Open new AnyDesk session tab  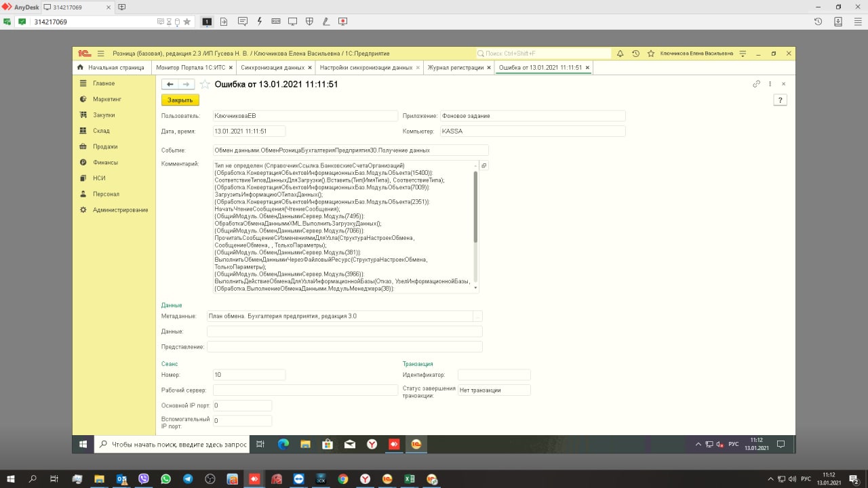(121, 7)
